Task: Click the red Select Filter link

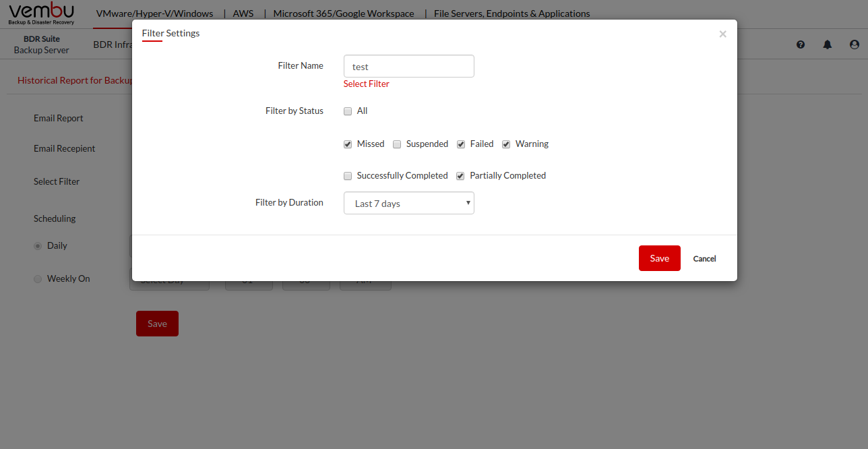Action: click(366, 84)
